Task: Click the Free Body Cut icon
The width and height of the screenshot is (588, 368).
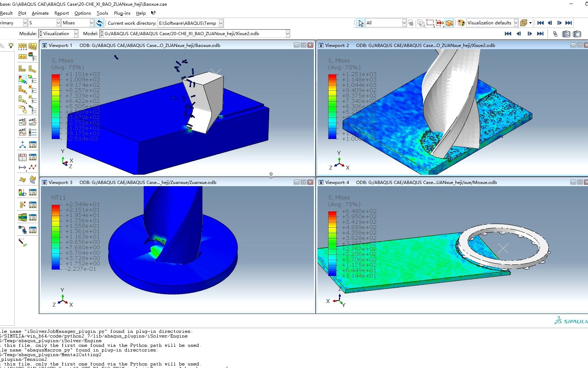Action: coord(22,204)
